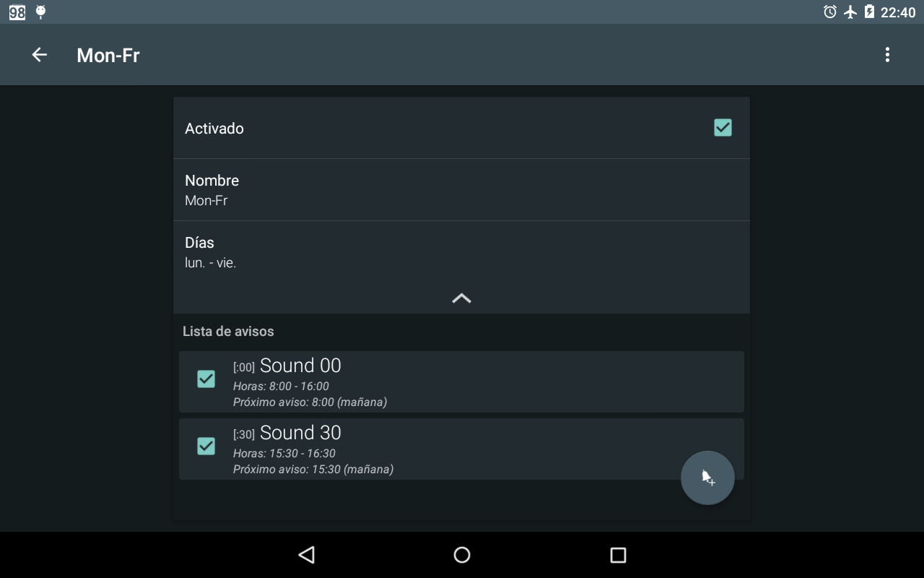The height and width of the screenshot is (578, 924).
Task: Open the three-dot overflow menu
Action: click(x=887, y=55)
